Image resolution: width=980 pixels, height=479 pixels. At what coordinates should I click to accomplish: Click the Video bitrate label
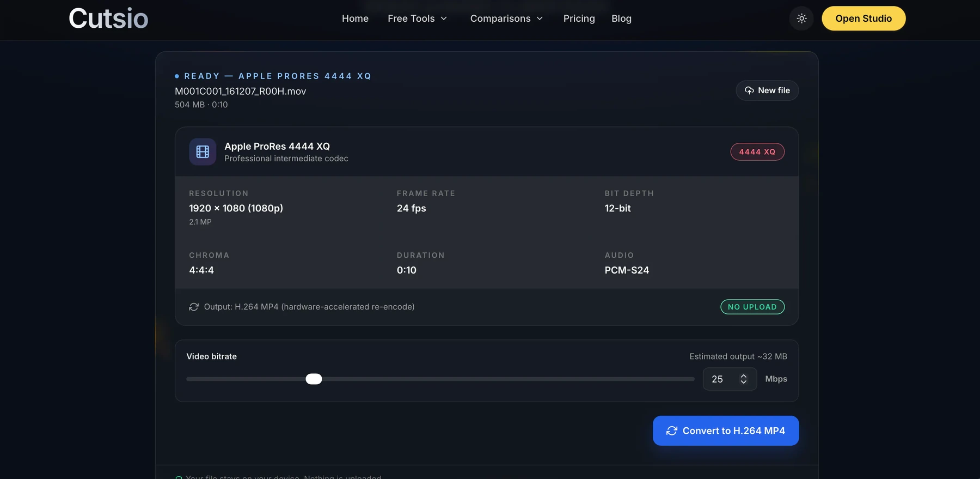[x=212, y=356]
